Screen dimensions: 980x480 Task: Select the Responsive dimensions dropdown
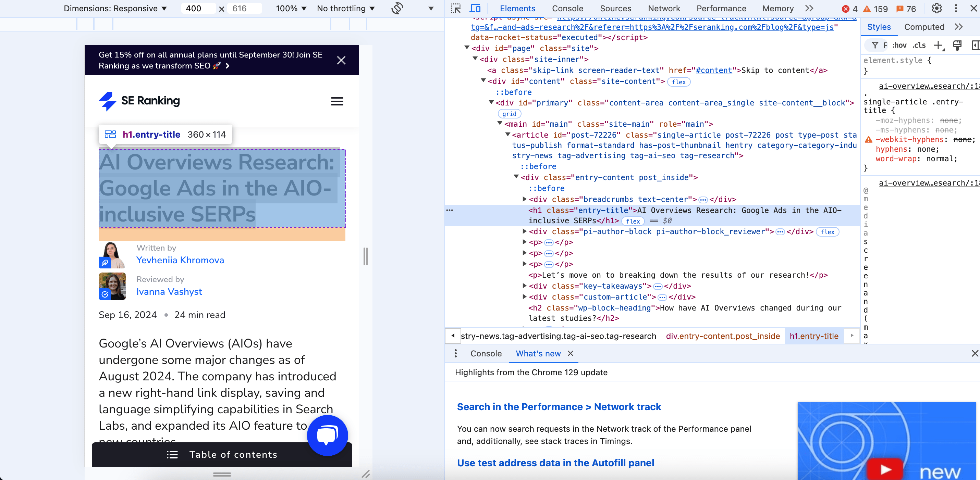[x=115, y=8]
